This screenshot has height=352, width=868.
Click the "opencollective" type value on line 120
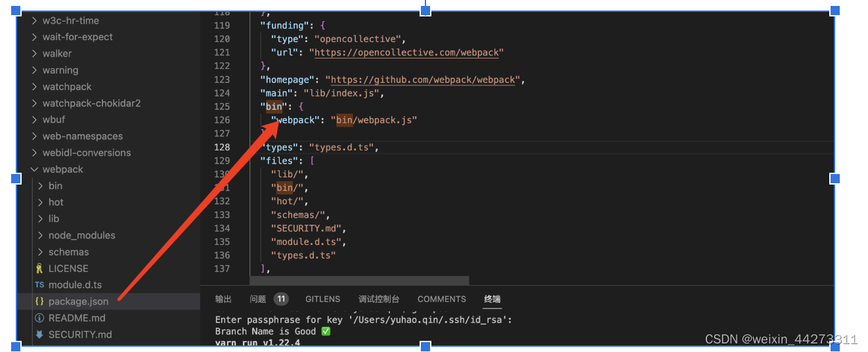tap(357, 39)
